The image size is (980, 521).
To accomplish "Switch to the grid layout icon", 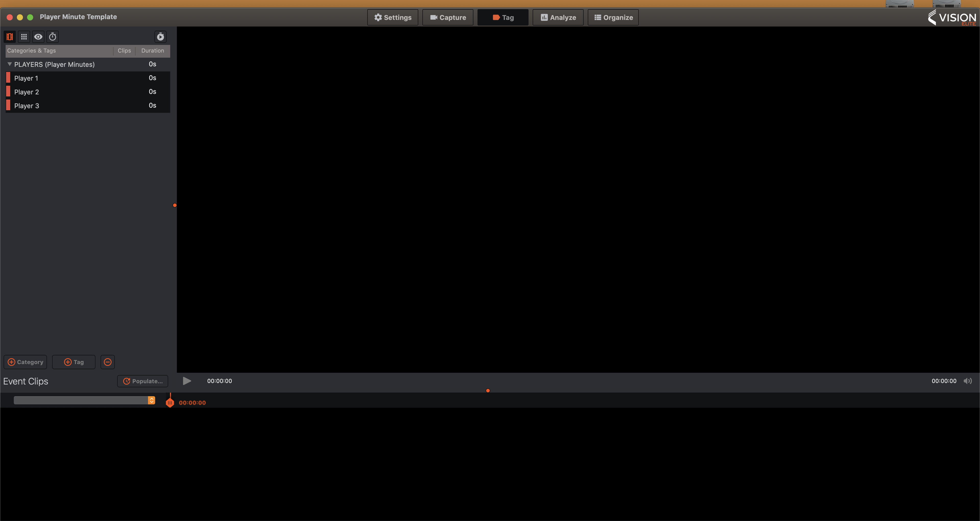I will [24, 37].
